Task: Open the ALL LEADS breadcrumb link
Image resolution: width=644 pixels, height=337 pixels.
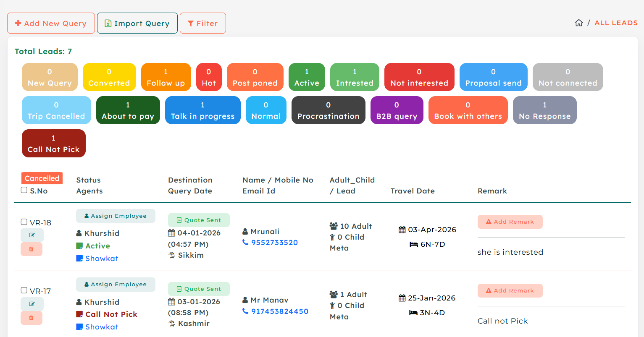Action: point(615,23)
